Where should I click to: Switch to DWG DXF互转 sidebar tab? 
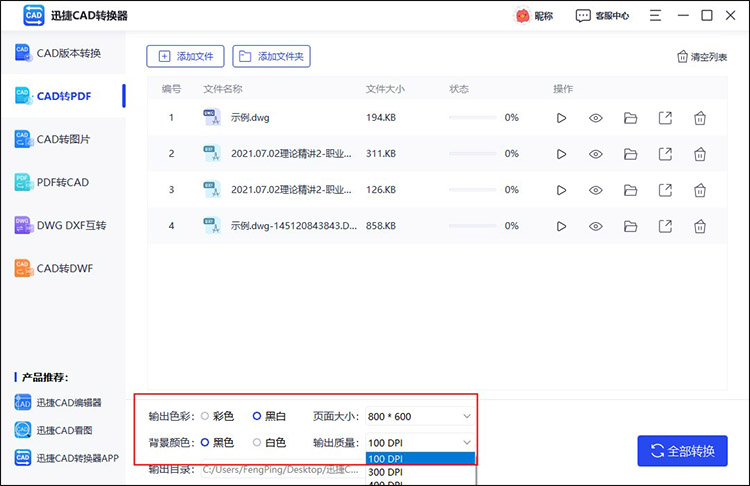tap(63, 225)
